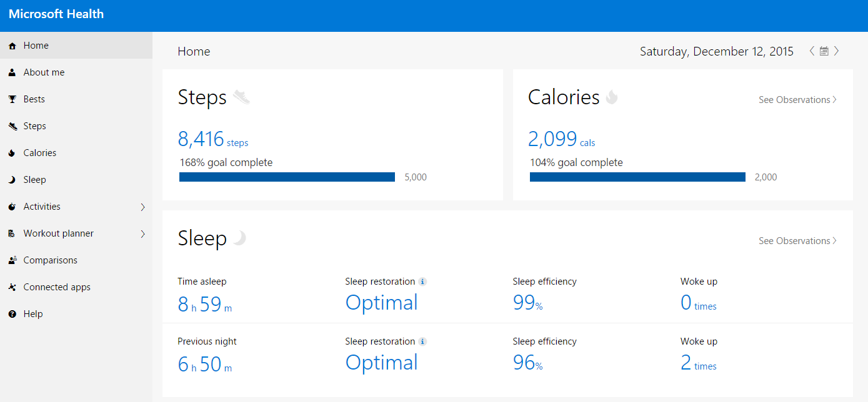Select the Home icon in the sidebar
Viewport: 868px width, 402px height.
[11, 45]
